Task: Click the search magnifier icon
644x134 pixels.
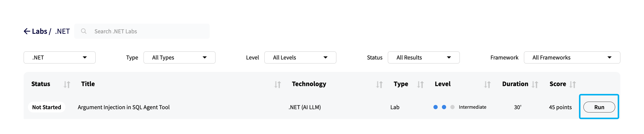Action: (x=84, y=31)
